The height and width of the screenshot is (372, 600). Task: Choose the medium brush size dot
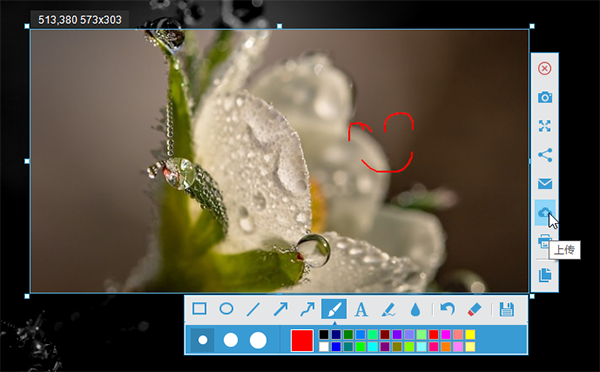coord(230,340)
